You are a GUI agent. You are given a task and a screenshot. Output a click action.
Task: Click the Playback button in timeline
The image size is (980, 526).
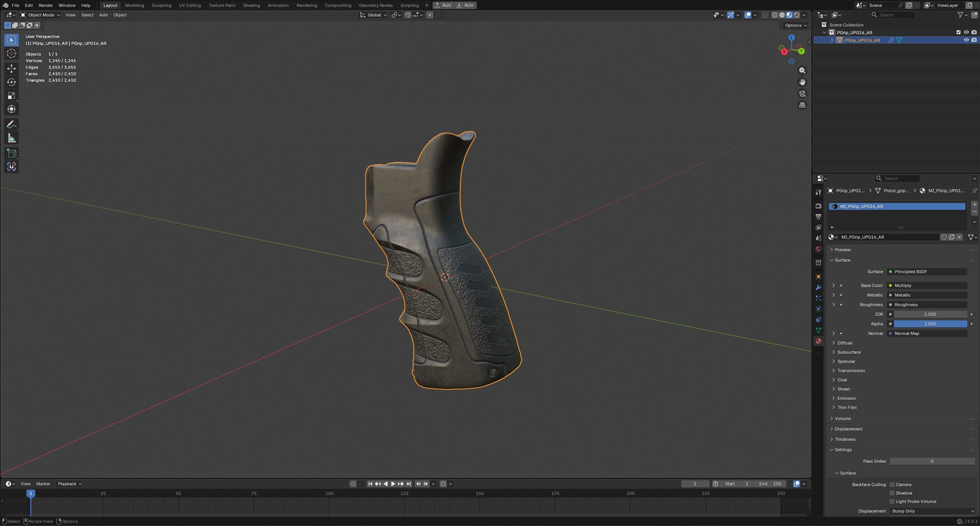click(69, 484)
